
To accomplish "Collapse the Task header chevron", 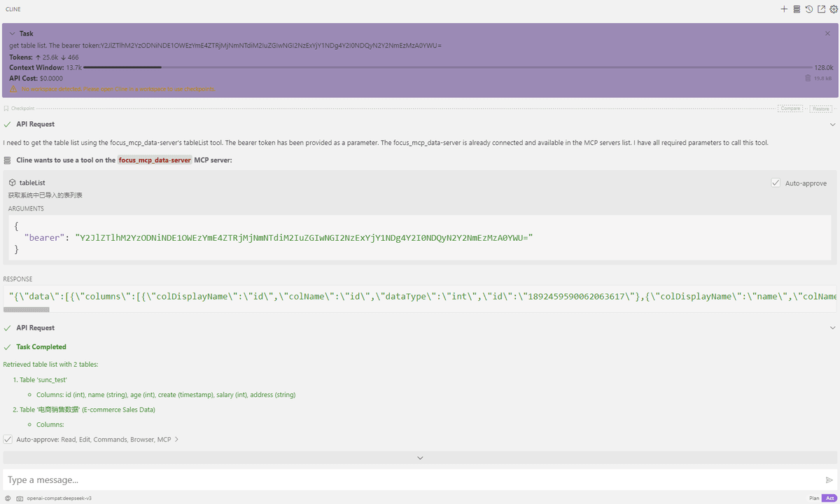I will coord(13,34).
